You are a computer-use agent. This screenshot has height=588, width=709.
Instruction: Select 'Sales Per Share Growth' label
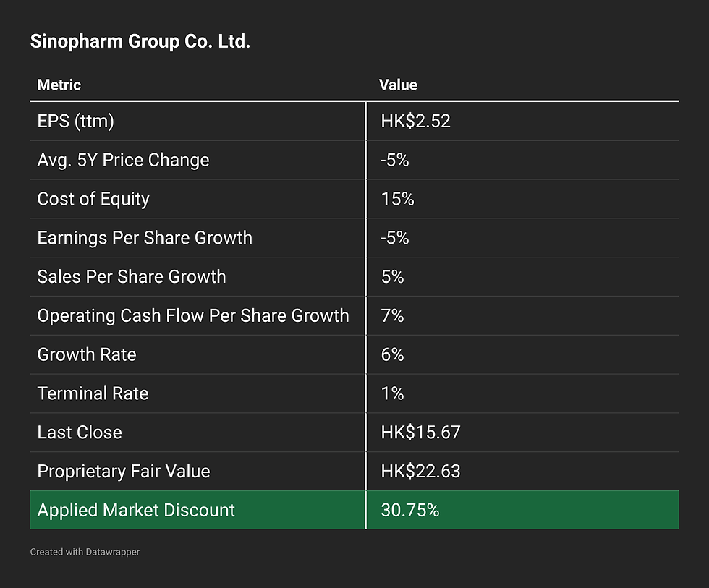(132, 276)
